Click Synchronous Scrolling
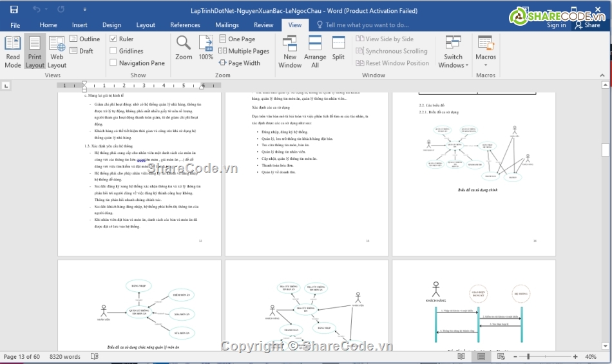This screenshot has width=612, height=364. pos(392,51)
